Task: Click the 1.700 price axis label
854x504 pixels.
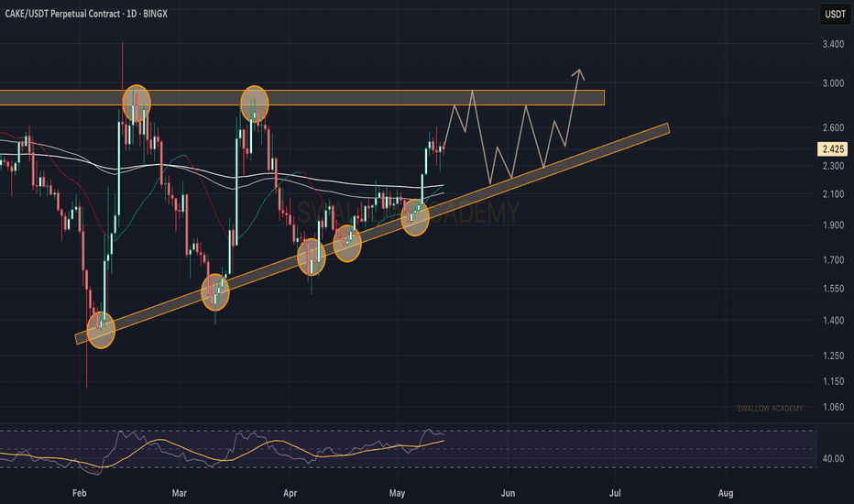Action: pos(833,260)
